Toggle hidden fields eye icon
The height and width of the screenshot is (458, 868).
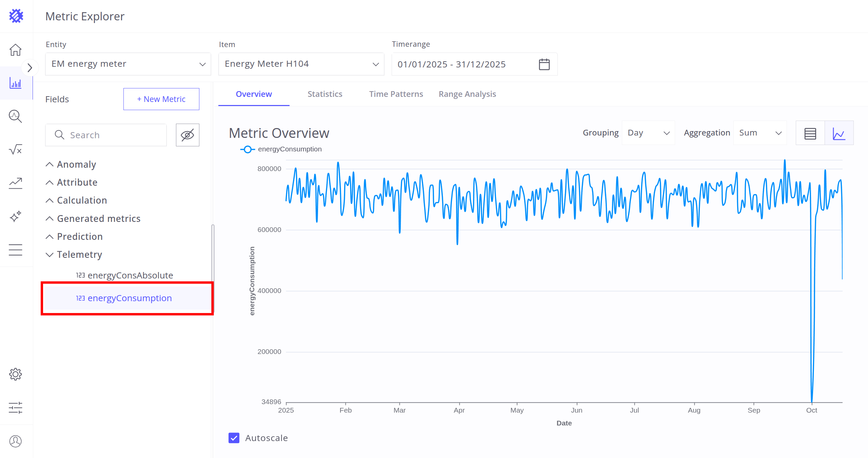click(x=188, y=135)
